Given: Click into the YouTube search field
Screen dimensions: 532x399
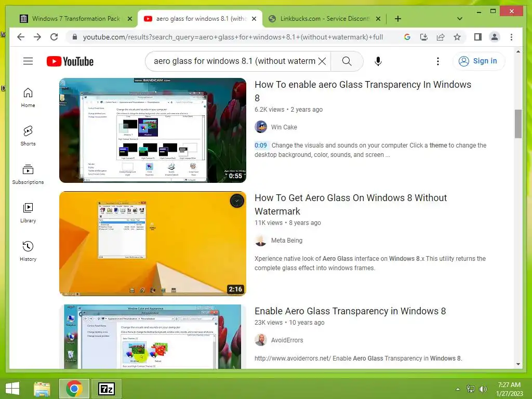Looking at the screenshot, I should [x=234, y=61].
